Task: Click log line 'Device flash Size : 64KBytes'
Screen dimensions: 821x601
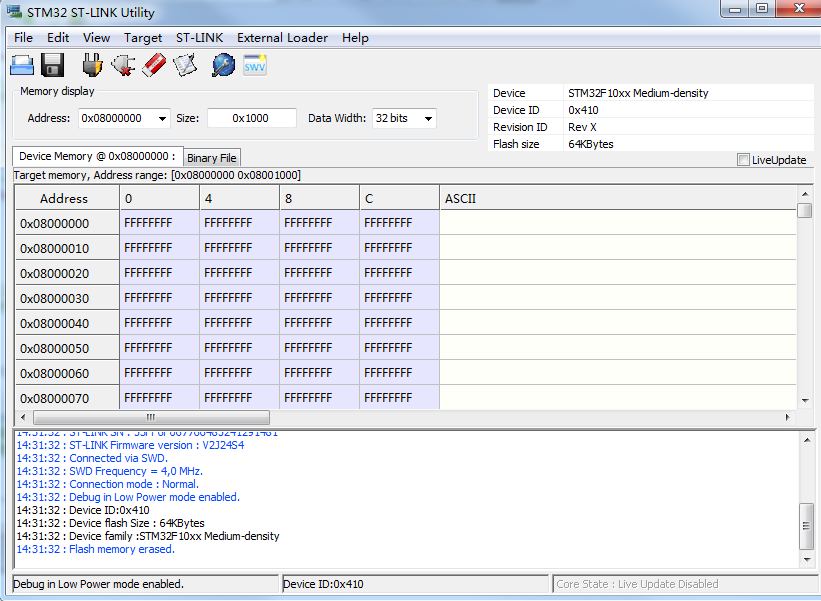Action: (x=110, y=523)
